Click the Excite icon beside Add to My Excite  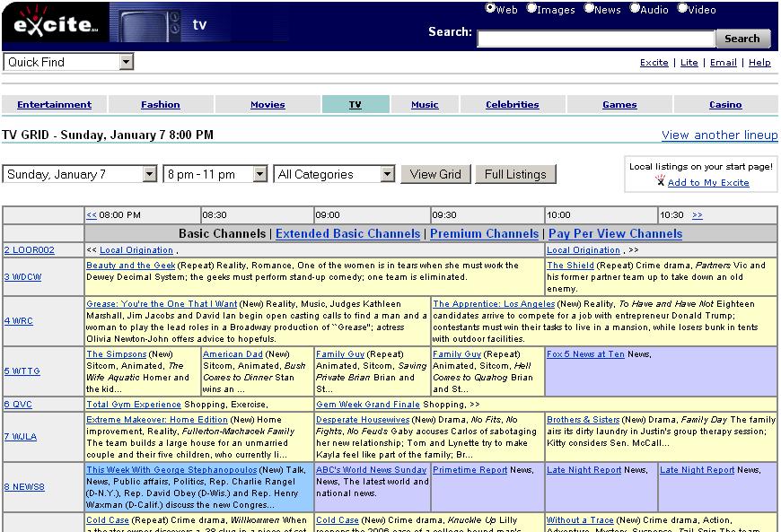click(x=660, y=180)
